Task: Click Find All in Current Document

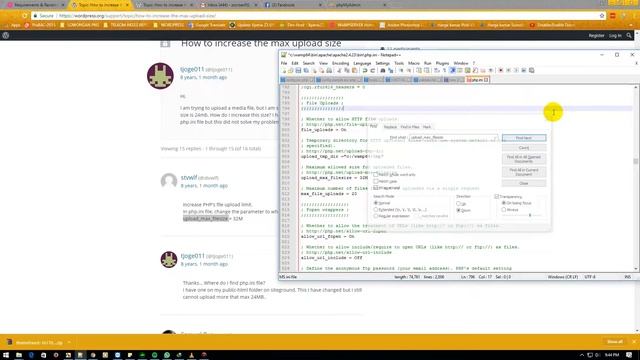Action: point(524,172)
